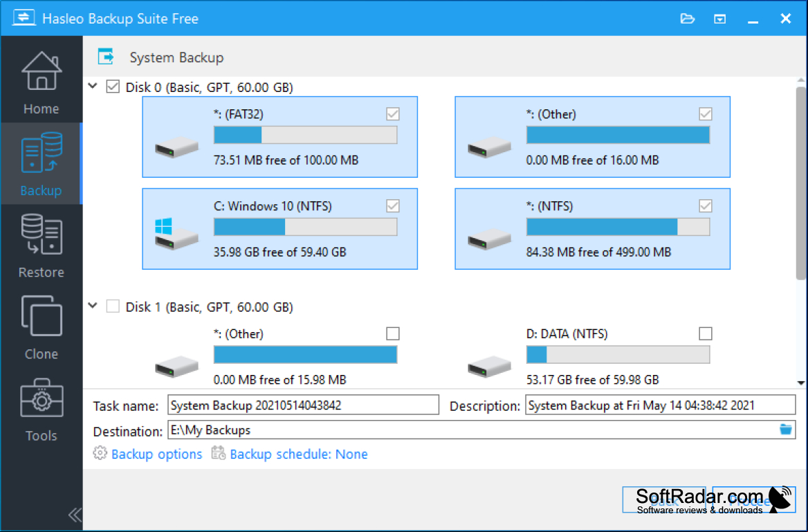Click the Backup options gear icon

(100, 453)
